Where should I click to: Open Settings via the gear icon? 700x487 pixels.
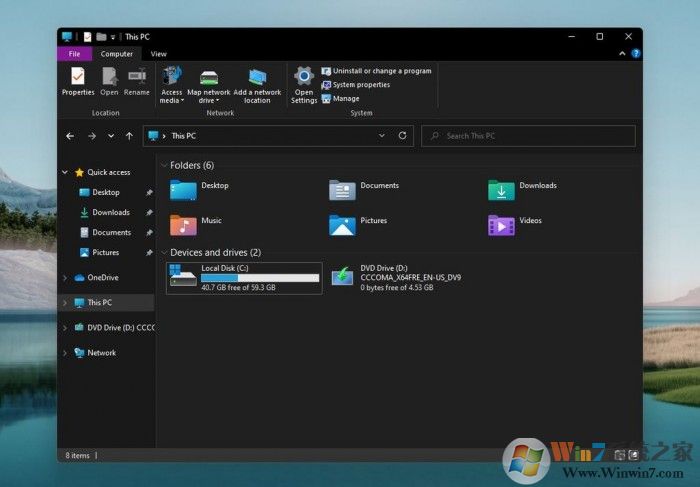(304, 77)
